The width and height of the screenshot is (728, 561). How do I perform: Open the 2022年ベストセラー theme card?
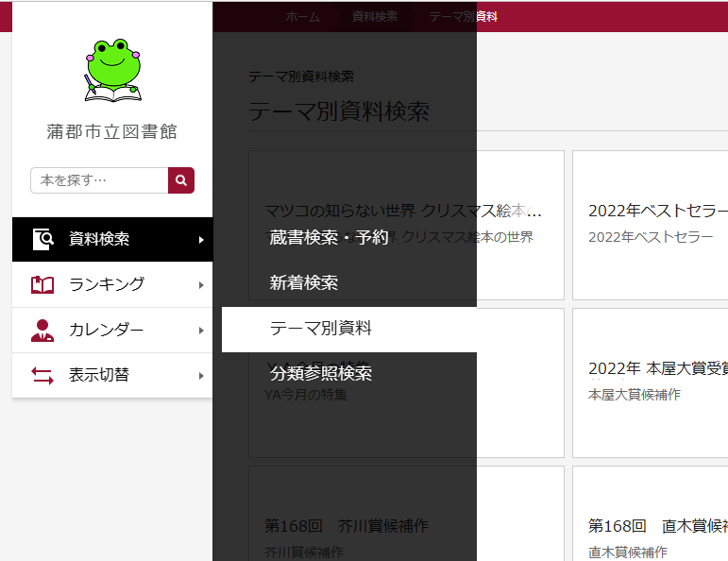click(x=650, y=225)
